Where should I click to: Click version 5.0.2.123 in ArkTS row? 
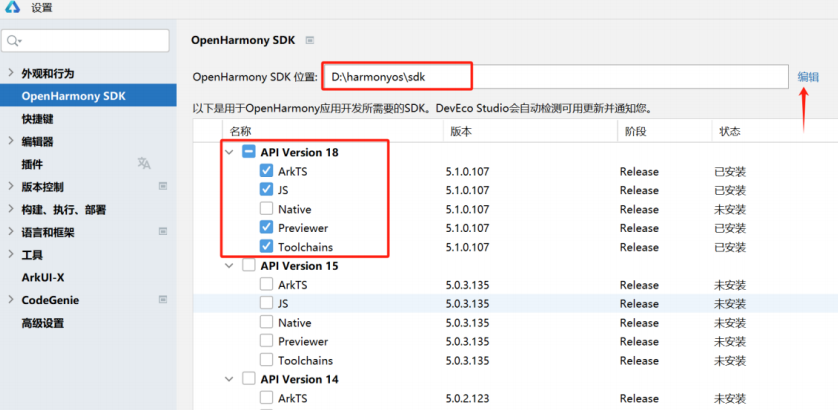[x=468, y=399]
